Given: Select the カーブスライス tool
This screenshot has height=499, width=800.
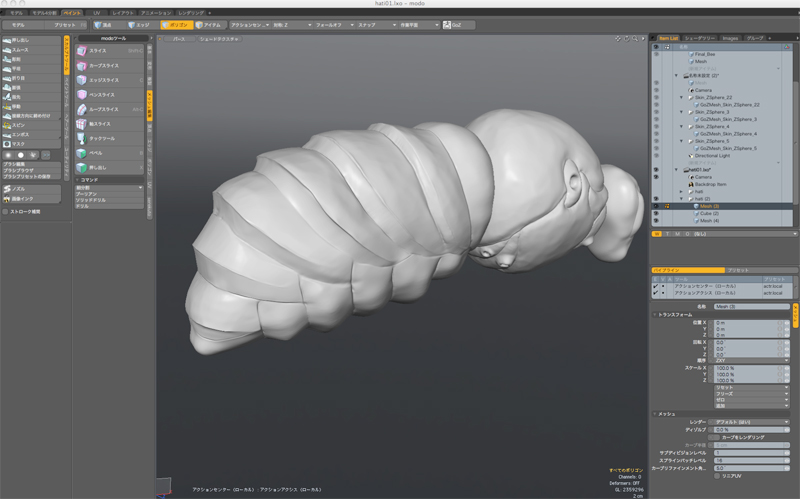Looking at the screenshot, I should (x=110, y=65).
